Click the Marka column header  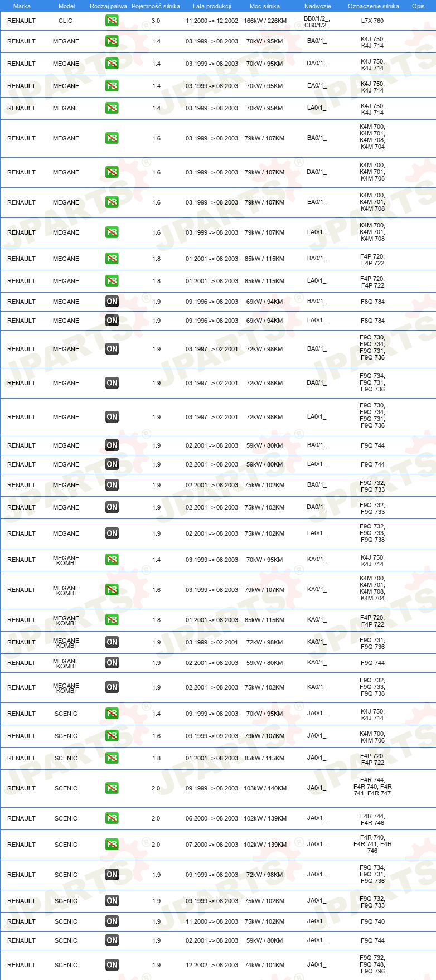pos(22,6)
